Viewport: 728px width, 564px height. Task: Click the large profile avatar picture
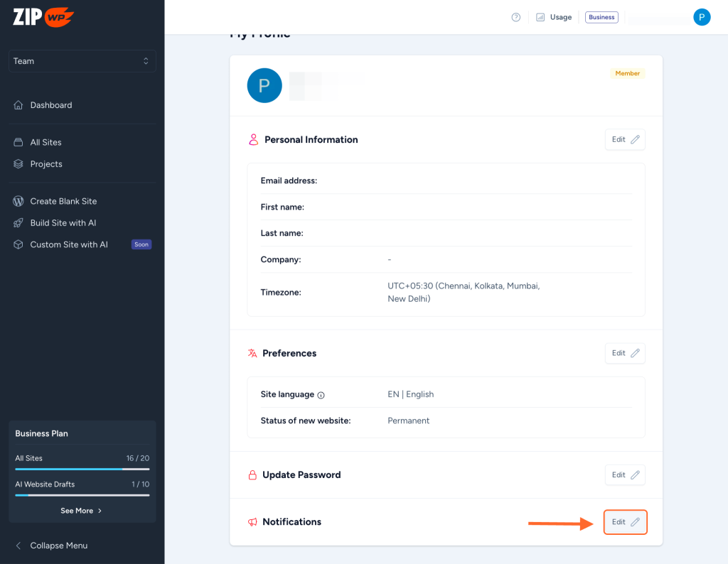[264, 86]
